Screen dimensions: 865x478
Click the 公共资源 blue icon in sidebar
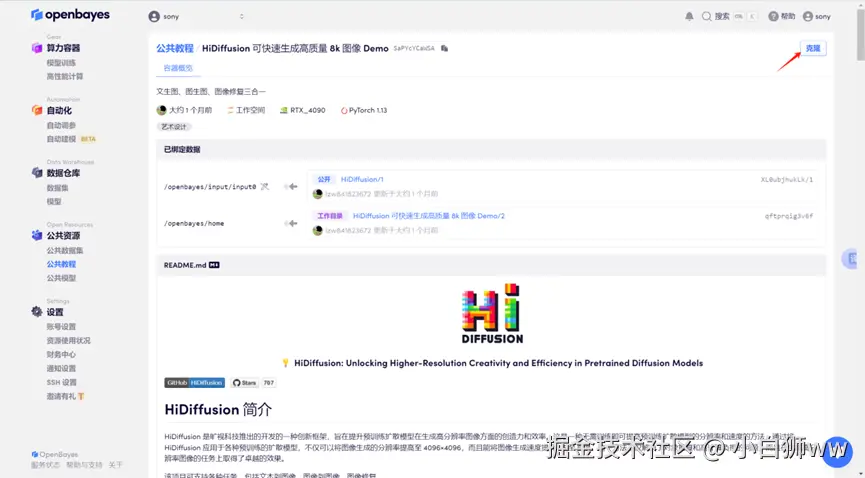point(36,235)
